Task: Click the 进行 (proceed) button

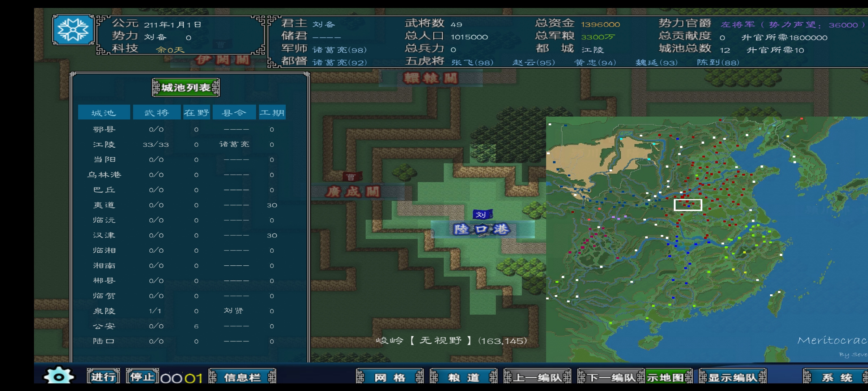Action: tap(103, 377)
